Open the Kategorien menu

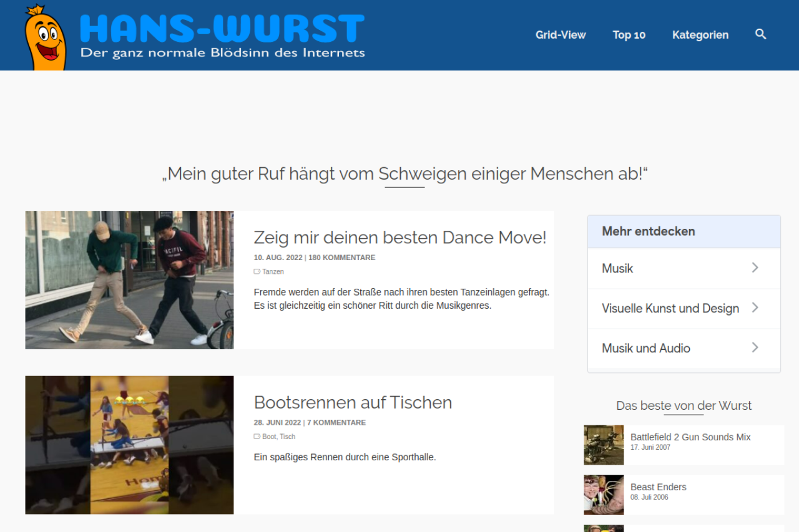pyautogui.click(x=700, y=35)
